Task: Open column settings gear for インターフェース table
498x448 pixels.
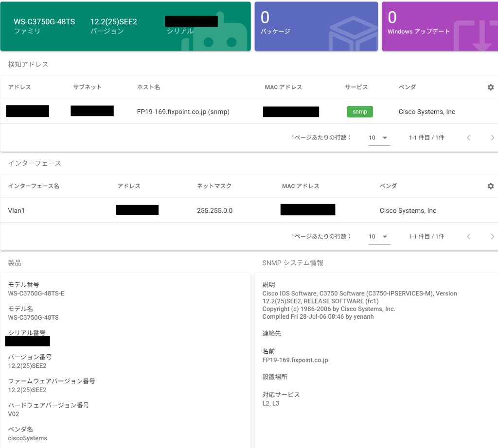Action: click(x=490, y=186)
